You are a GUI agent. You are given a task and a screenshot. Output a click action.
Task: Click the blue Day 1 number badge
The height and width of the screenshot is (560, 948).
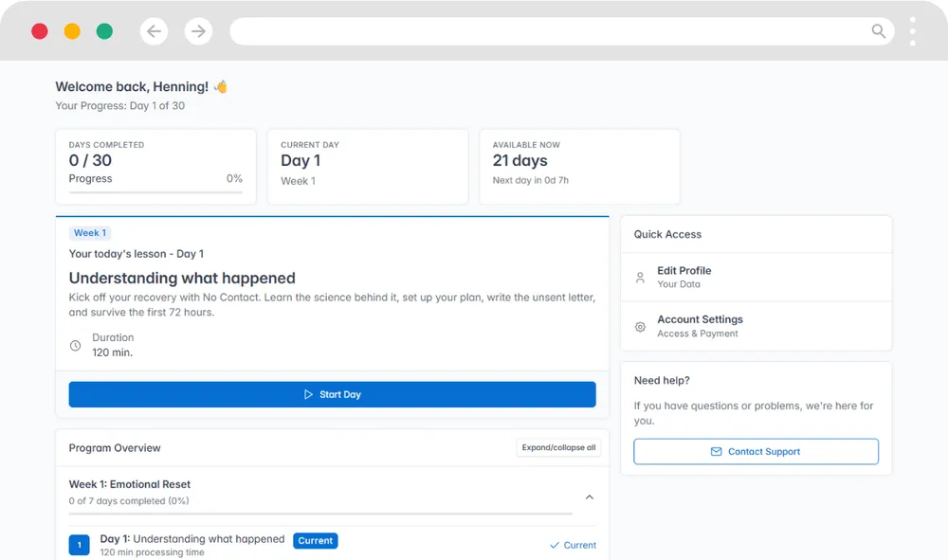pyautogui.click(x=80, y=545)
